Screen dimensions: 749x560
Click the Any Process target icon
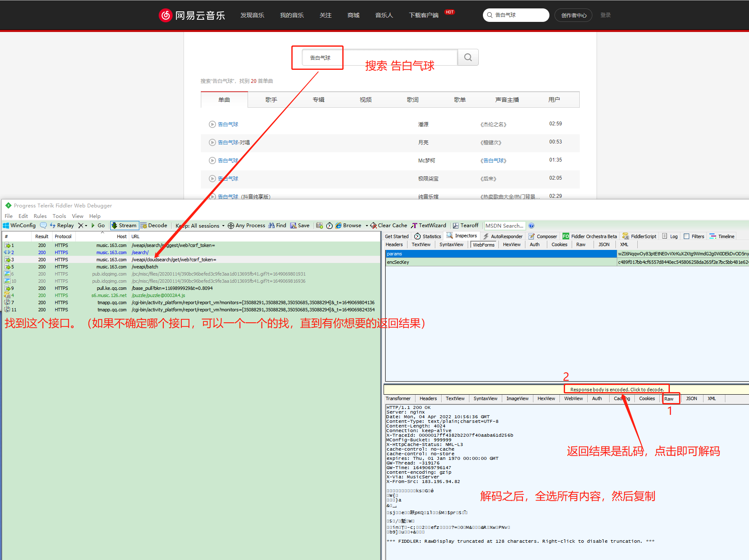click(231, 226)
